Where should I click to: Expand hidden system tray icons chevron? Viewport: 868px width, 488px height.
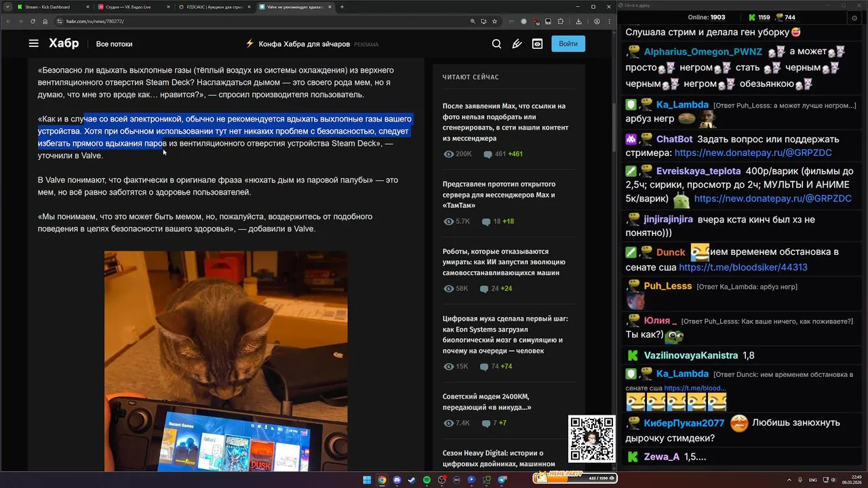[x=789, y=480]
